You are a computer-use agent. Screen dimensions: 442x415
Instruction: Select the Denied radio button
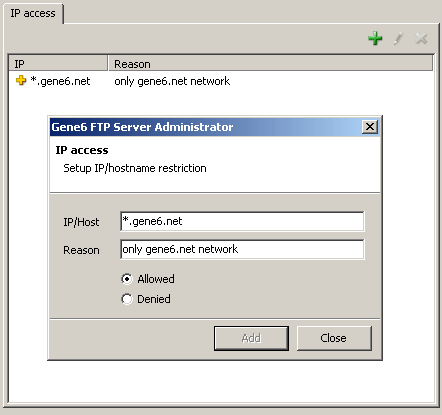[127, 299]
